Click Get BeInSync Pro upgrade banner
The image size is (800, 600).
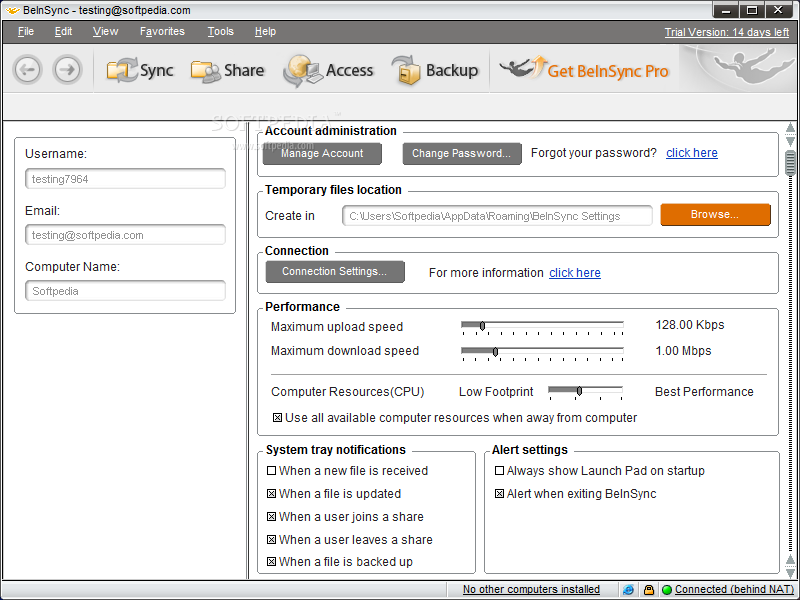tap(584, 69)
